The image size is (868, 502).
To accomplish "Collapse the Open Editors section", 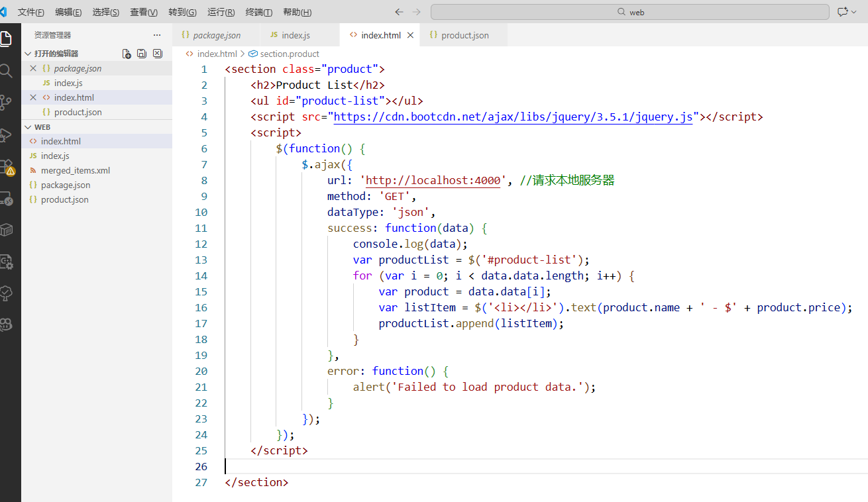I will [x=28, y=54].
